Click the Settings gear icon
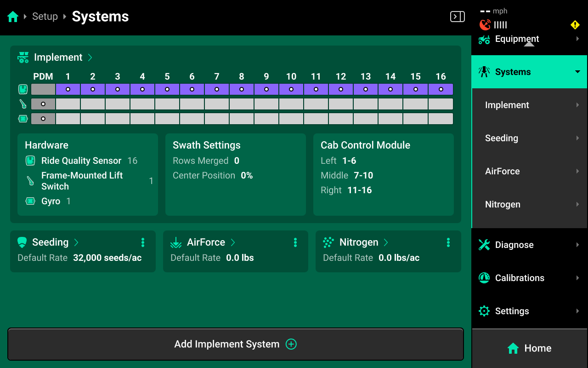 483,311
